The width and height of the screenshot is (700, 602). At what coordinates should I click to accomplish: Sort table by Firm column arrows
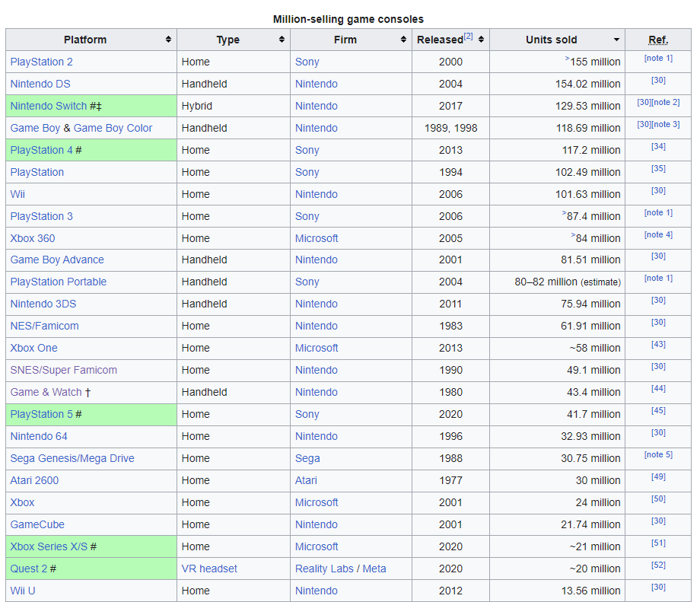click(403, 40)
